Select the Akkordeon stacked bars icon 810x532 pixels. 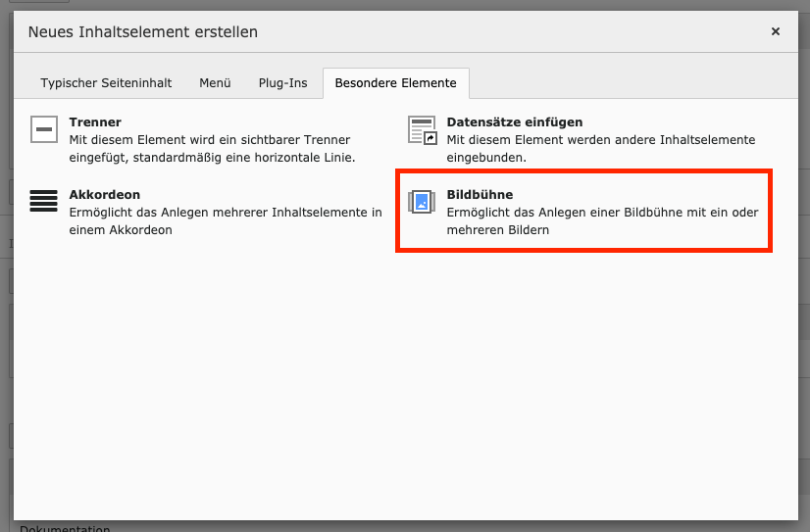44,202
